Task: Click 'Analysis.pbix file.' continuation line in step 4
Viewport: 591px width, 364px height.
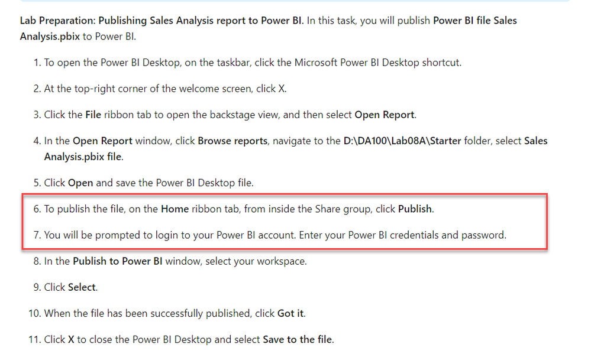Action: [83, 157]
